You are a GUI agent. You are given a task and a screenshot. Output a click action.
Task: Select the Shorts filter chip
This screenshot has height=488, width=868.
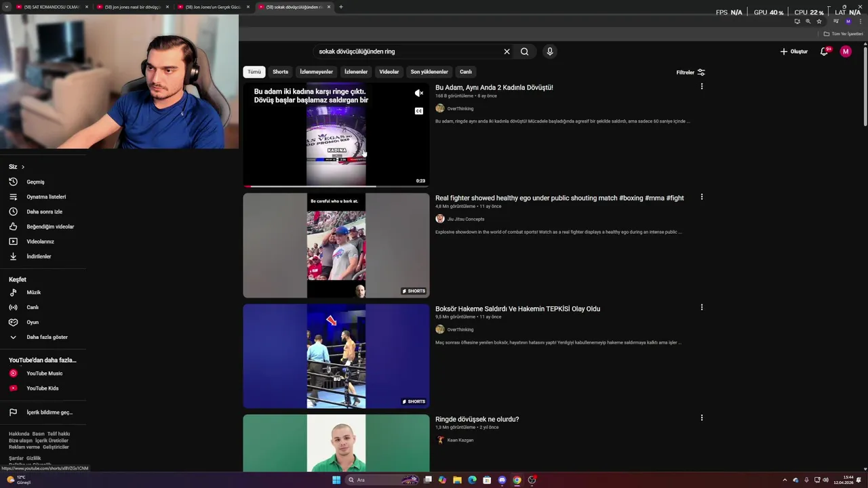coord(280,72)
